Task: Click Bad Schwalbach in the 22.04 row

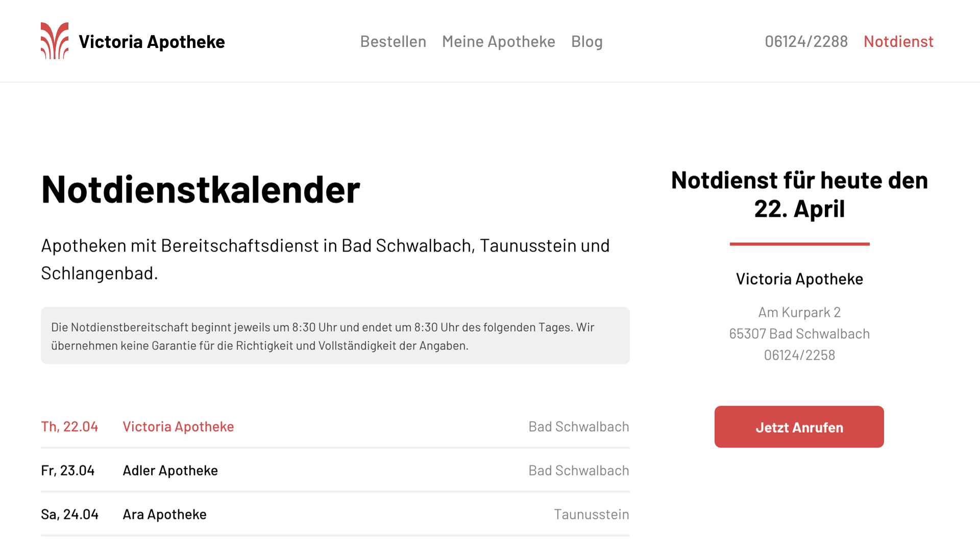Action: (578, 427)
